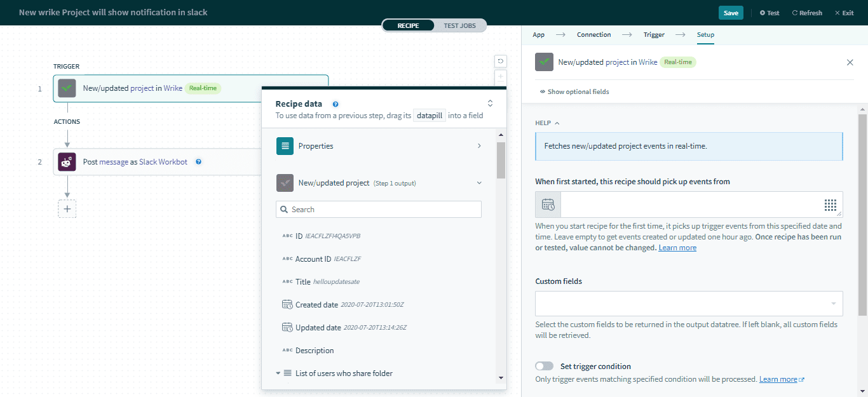Screen dimensions: 868x397
Task: Expand the Properties section
Action: coord(479,146)
